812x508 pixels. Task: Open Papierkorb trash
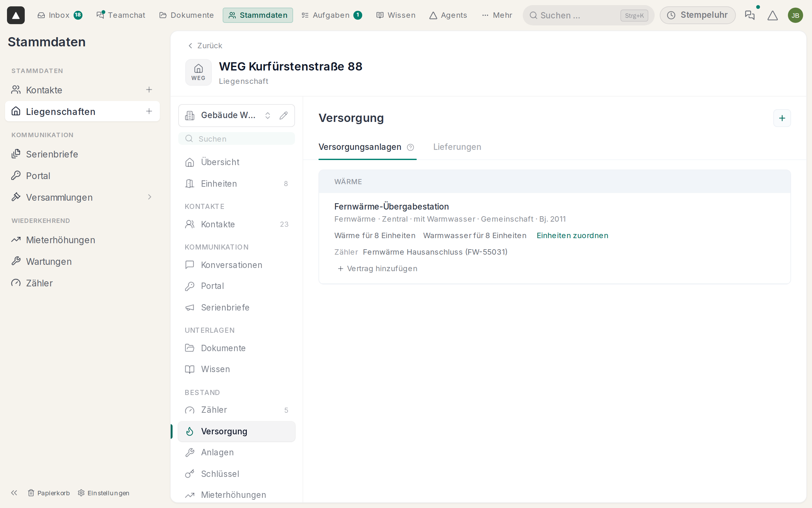[49, 493]
